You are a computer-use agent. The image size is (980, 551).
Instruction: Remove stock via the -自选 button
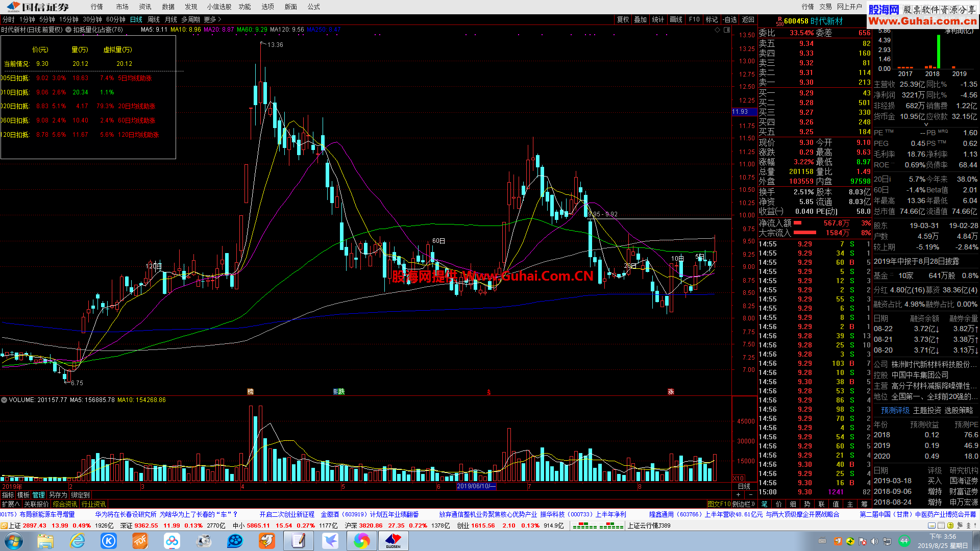click(x=730, y=19)
